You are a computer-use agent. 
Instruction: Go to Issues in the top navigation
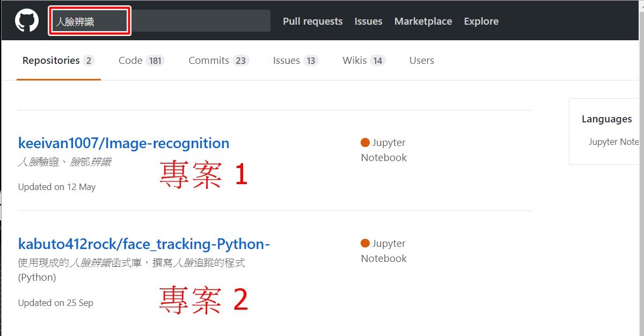pyautogui.click(x=368, y=21)
